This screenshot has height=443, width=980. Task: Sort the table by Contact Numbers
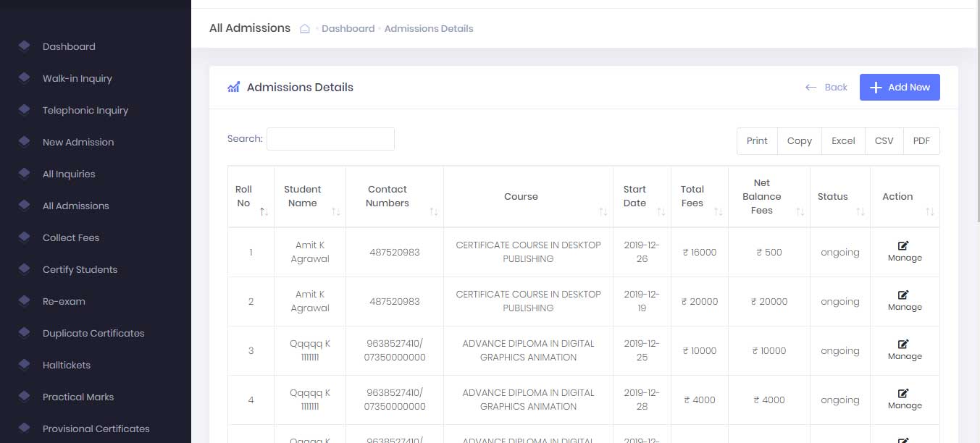click(x=395, y=196)
